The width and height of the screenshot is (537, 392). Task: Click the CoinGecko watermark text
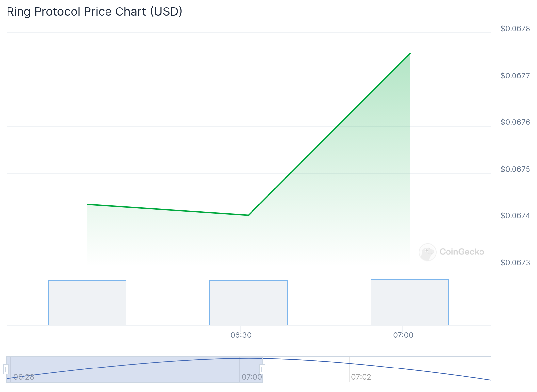click(x=462, y=252)
